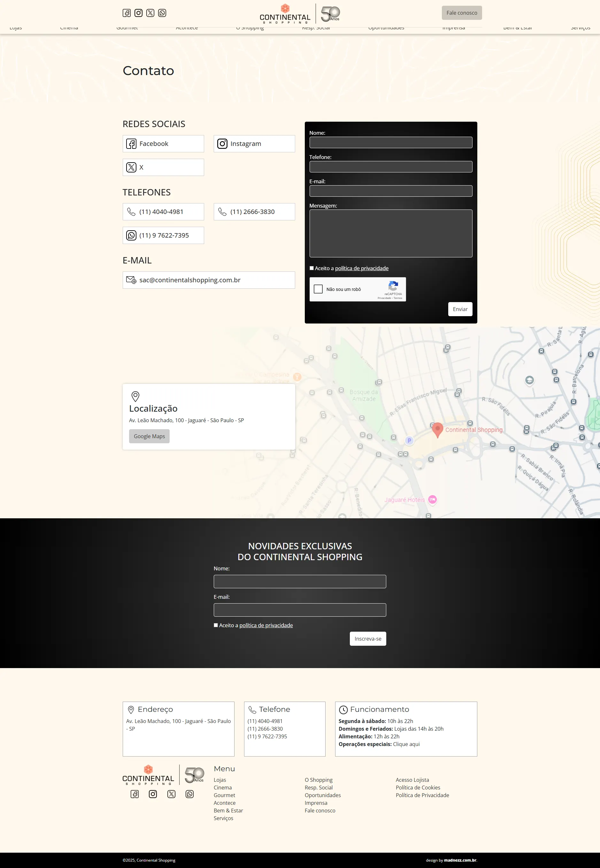Viewport: 600px width, 868px height.
Task: Tick the reCAPTCHA 'Não sou um robô' box
Action: tap(318, 289)
